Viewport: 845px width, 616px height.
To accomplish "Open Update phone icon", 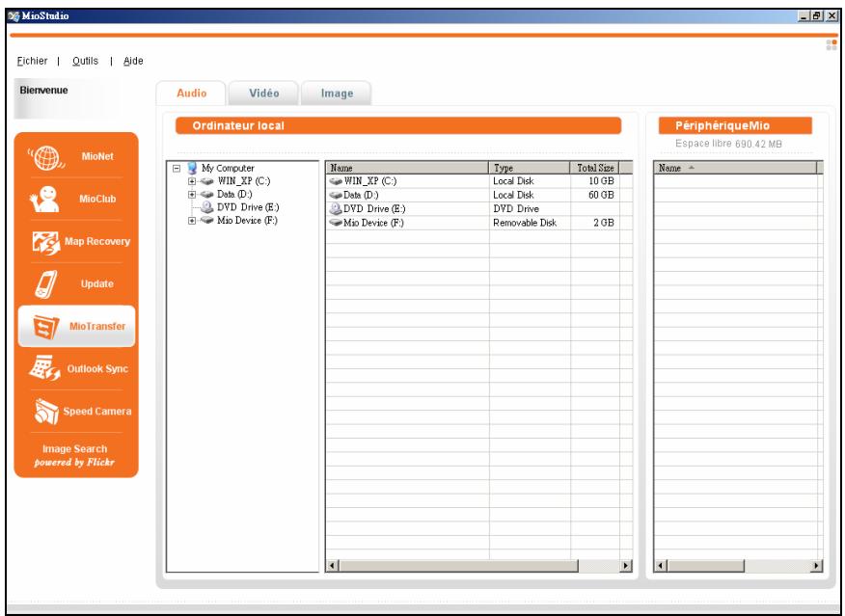I will [45, 284].
